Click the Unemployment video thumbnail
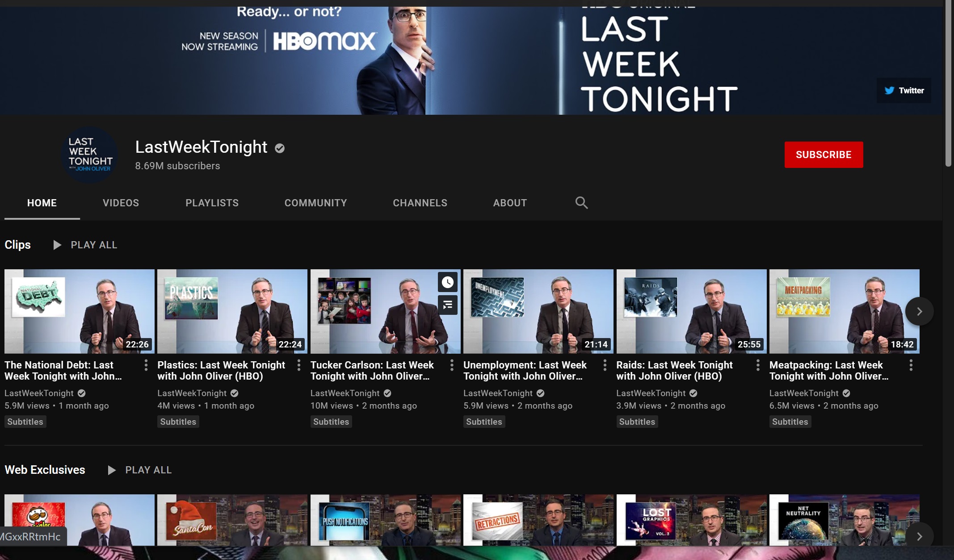Screen dimensions: 954x560 pyautogui.click(x=538, y=311)
